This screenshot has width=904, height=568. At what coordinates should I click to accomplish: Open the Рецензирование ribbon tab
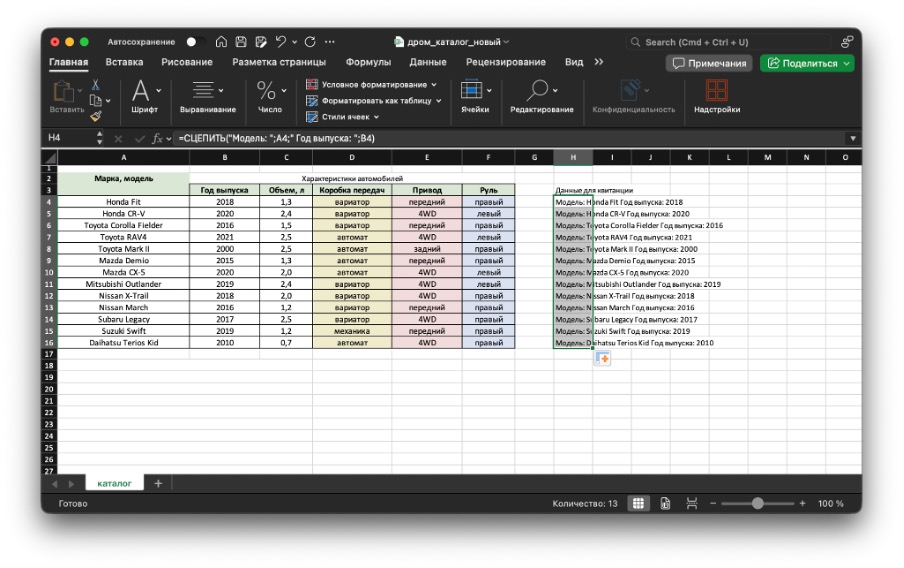coord(506,62)
